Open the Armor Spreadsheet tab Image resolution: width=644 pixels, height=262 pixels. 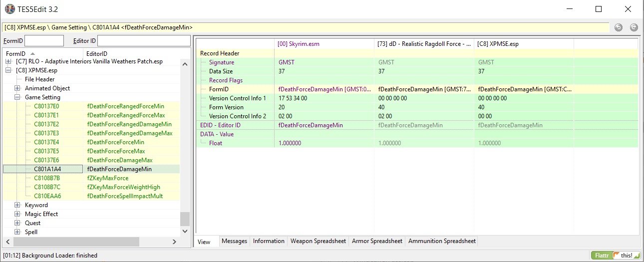[x=377, y=241]
